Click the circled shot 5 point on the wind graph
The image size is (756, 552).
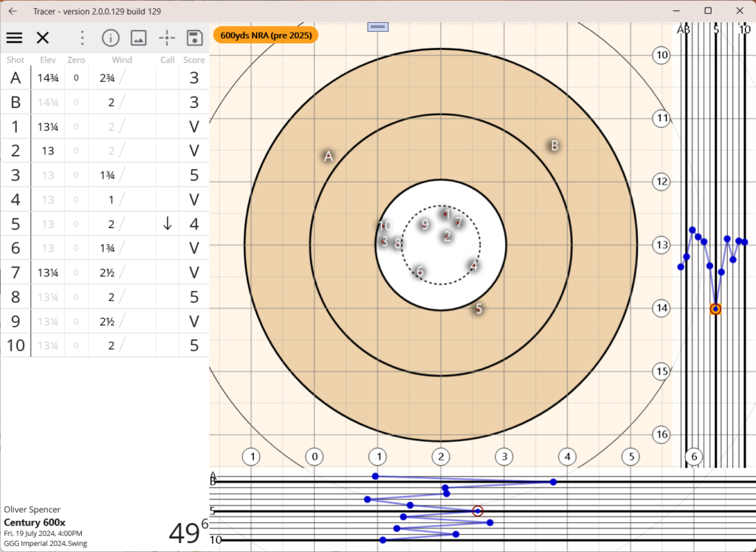pos(478,511)
